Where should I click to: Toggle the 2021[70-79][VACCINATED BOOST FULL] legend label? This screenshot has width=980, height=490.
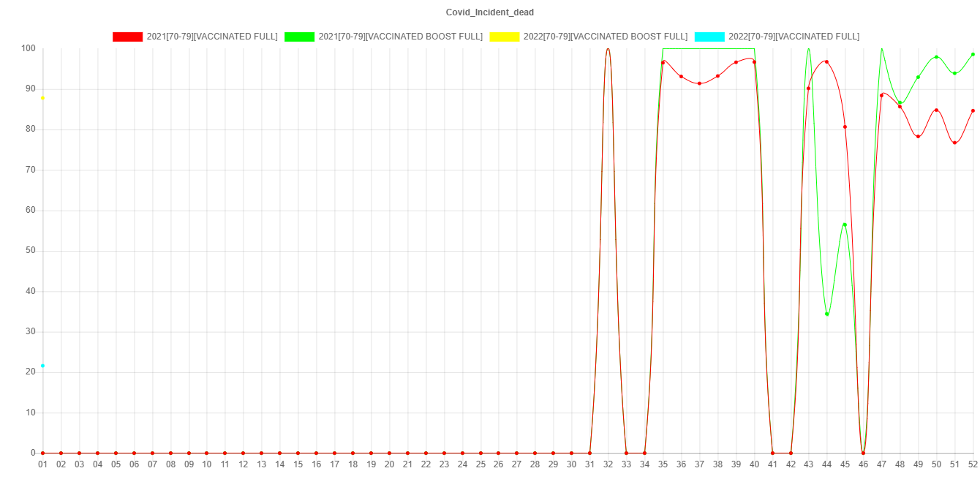[x=400, y=37]
